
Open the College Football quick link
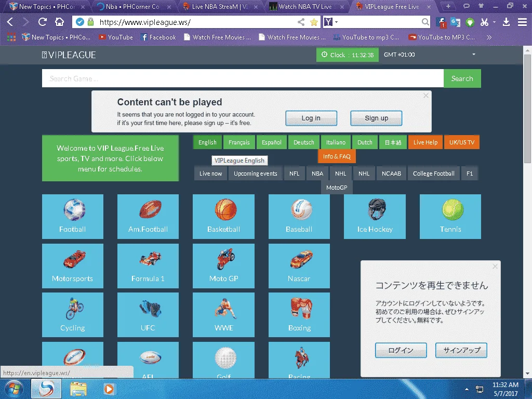[x=434, y=174]
